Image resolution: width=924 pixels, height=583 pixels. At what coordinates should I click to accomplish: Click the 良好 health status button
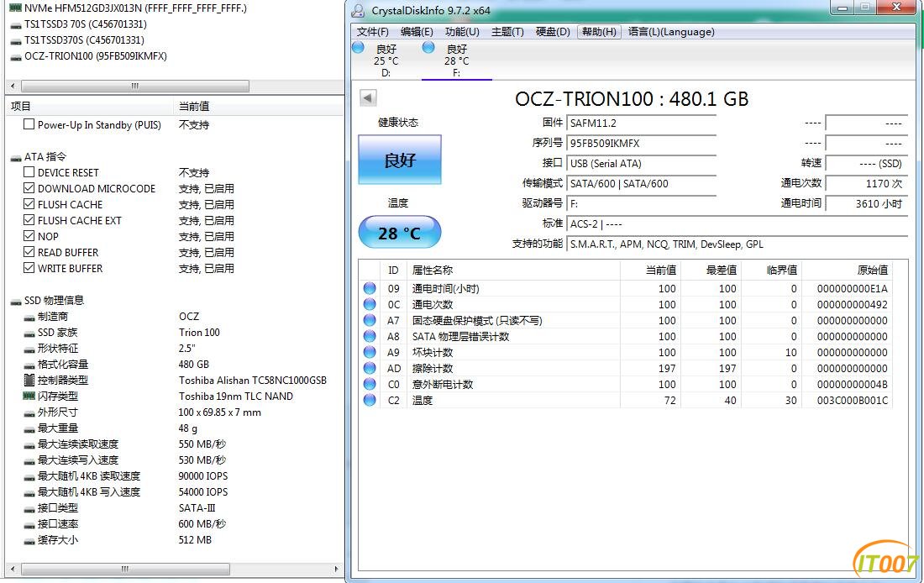coord(400,160)
